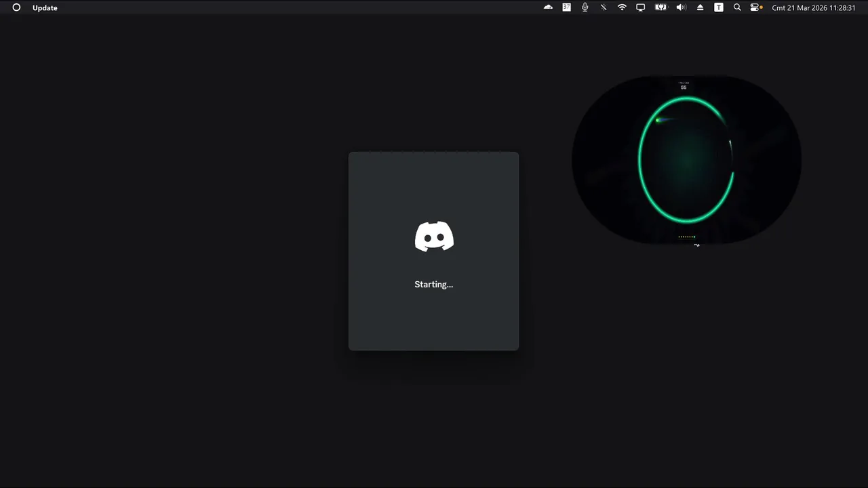
Task: Open the cloud status menu bar icon
Action: pos(548,7)
